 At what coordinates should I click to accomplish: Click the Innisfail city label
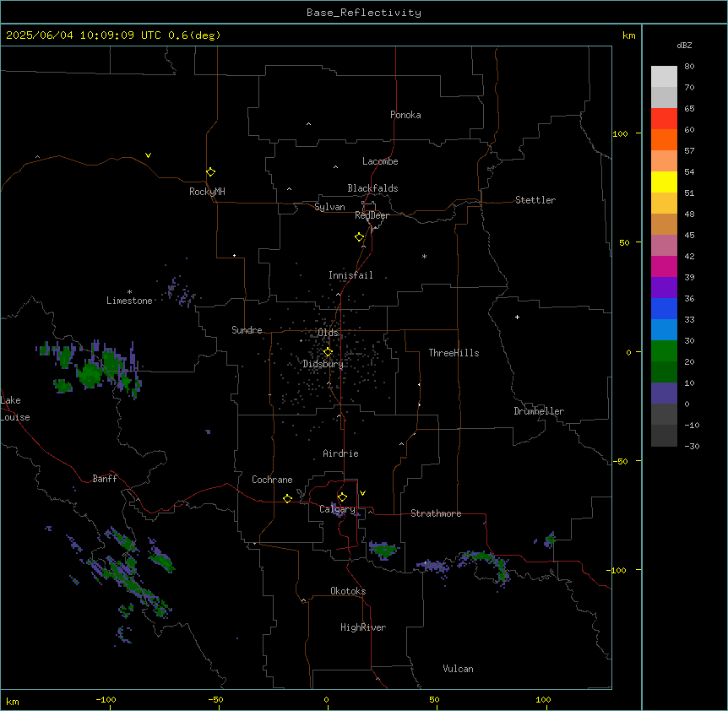[x=350, y=275]
